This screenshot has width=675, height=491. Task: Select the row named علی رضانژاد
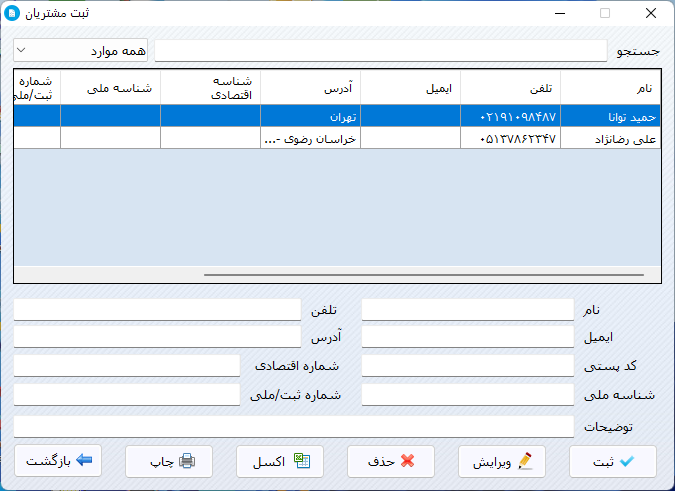point(337,138)
